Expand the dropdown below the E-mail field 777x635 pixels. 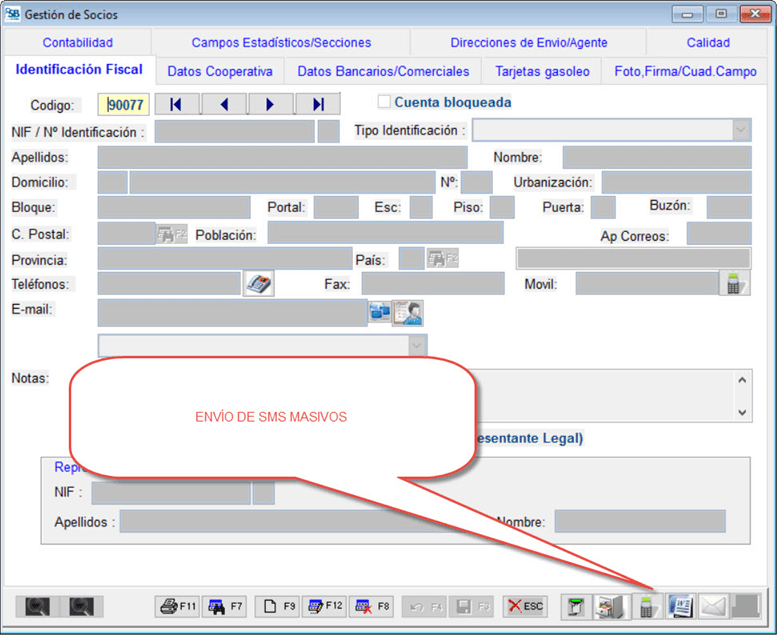[417, 344]
